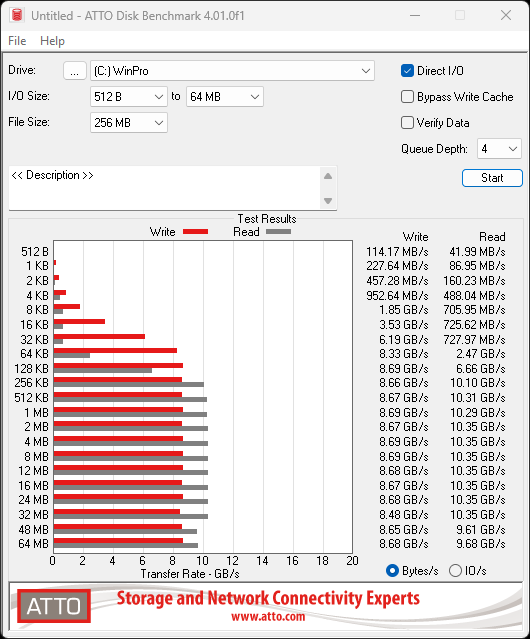Click the 3.53 GB/s write value
The width and height of the screenshot is (530, 639).
404,325
